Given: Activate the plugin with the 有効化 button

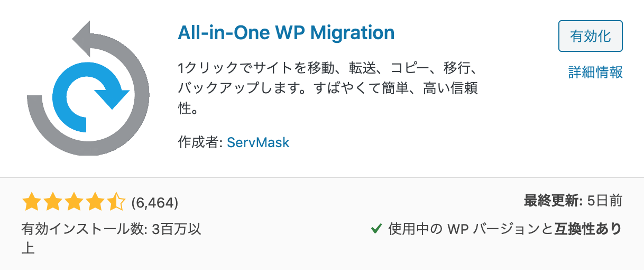Looking at the screenshot, I should tap(591, 36).
